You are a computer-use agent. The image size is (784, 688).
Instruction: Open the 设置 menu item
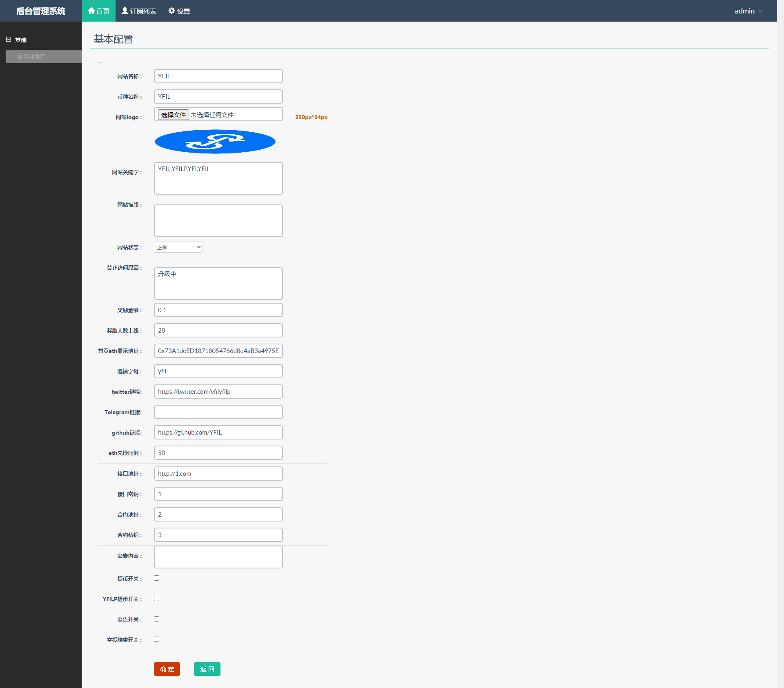183,11
